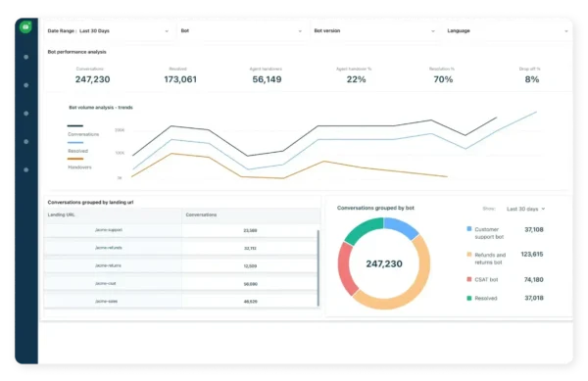Click the Conversations grouped by bot title
This screenshot has height=381, width=588.
pyautogui.click(x=375, y=208)
